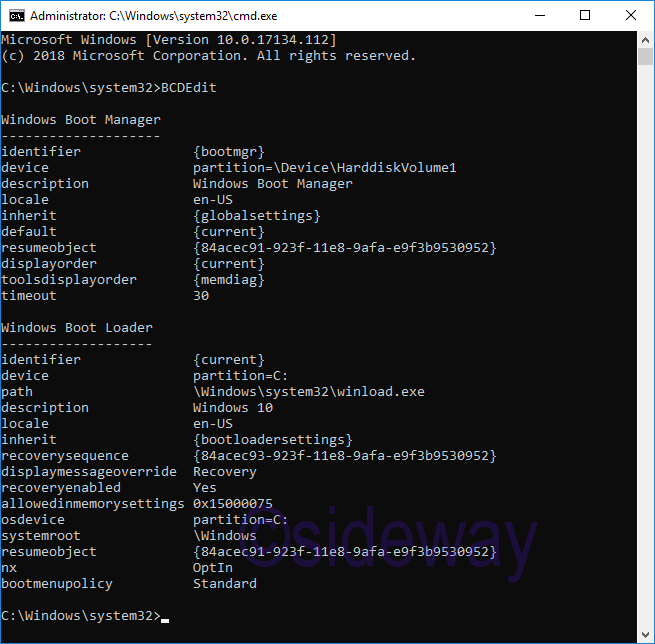Viewport: 655px width, 644px height.
Task: Click the blinking cursor at the last prompt
Action: 165,616
